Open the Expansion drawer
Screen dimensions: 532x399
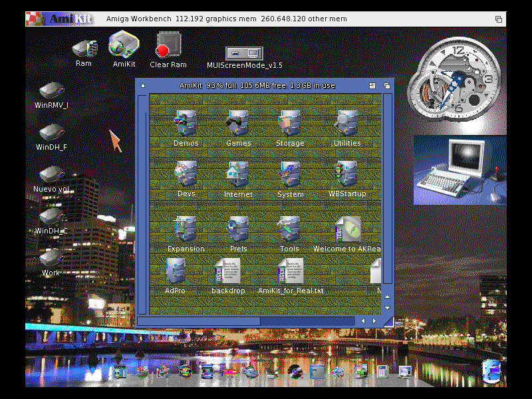click(x=186, y=229)
